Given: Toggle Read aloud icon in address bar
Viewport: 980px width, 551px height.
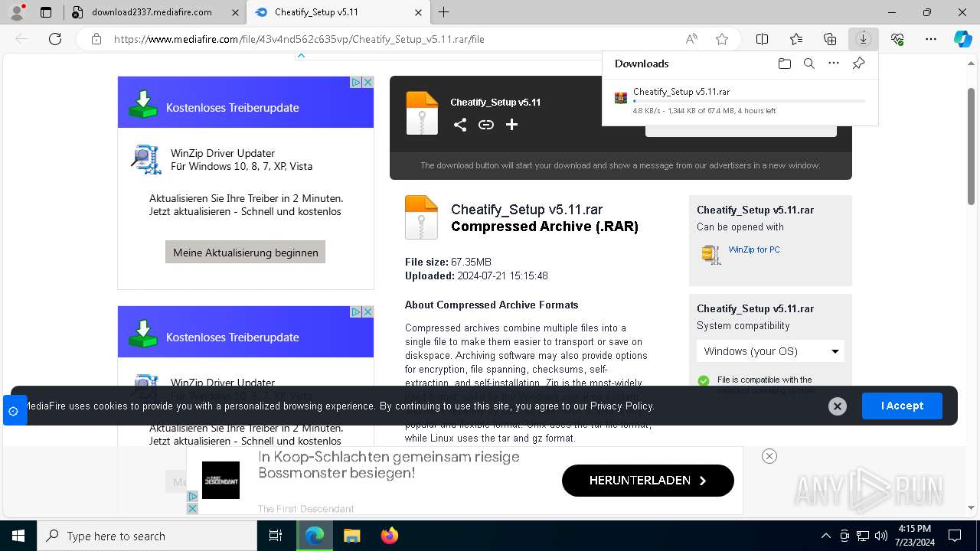Looking at the screenshot, I should (x=691, y=39).
